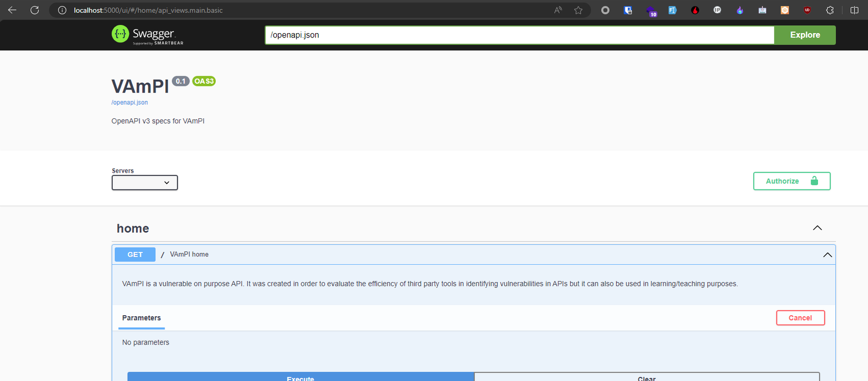This screenshot has width=868, height=381.
Task: Cancel the try-it-out mode
Action: (x=800, y=318)
